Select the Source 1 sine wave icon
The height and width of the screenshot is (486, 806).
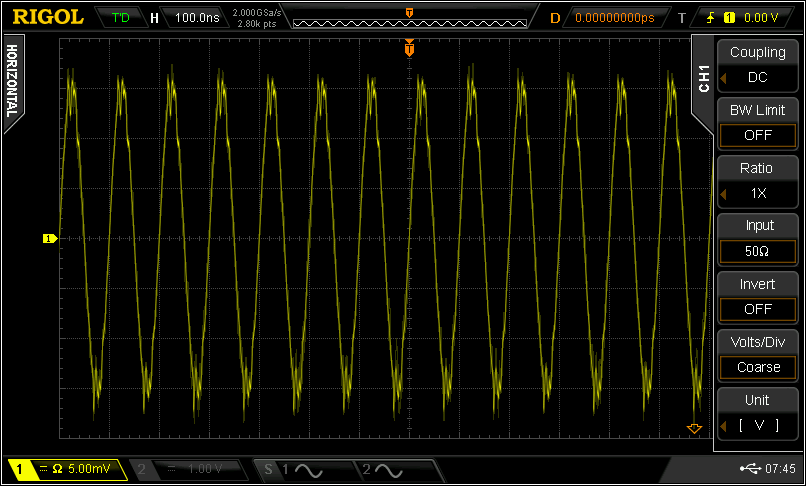click(x=306, y=469)
